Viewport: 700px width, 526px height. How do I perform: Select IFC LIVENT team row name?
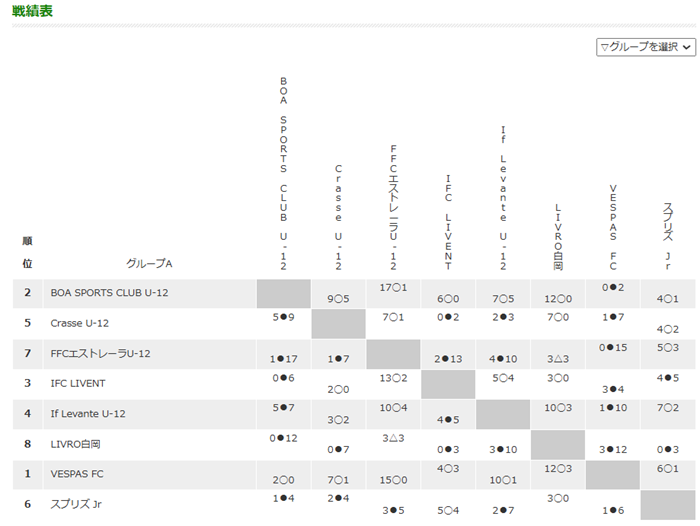pyautogui.click(x=78, y=384)
